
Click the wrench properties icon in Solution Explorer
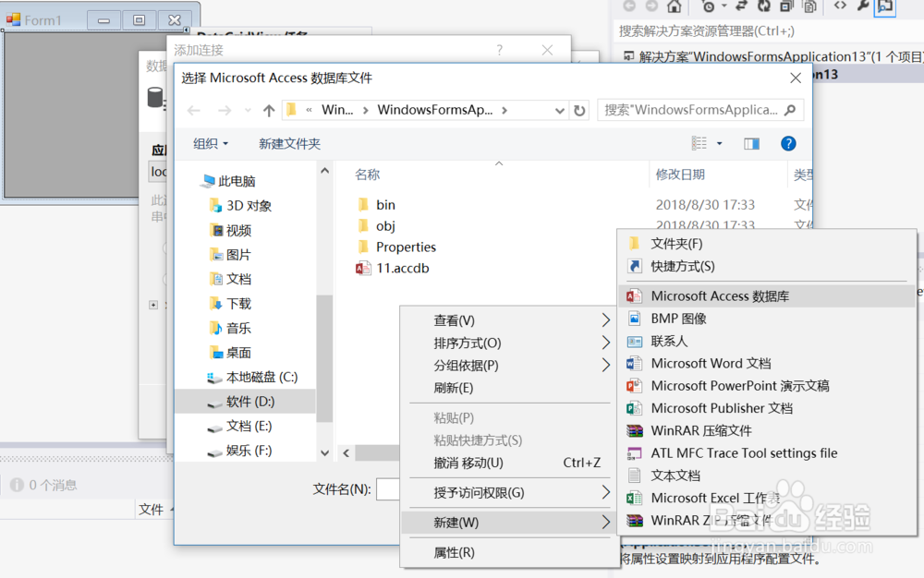coord(863,6)
